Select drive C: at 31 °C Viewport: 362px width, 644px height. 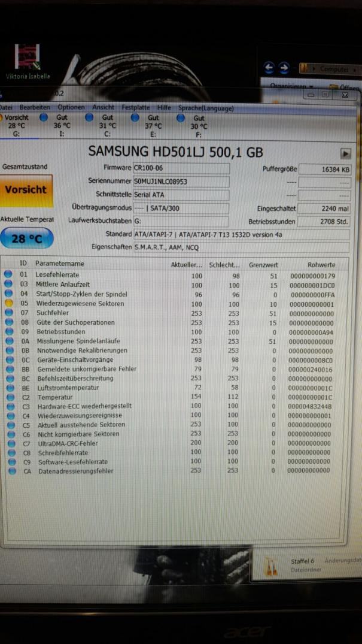click(101, 126)
